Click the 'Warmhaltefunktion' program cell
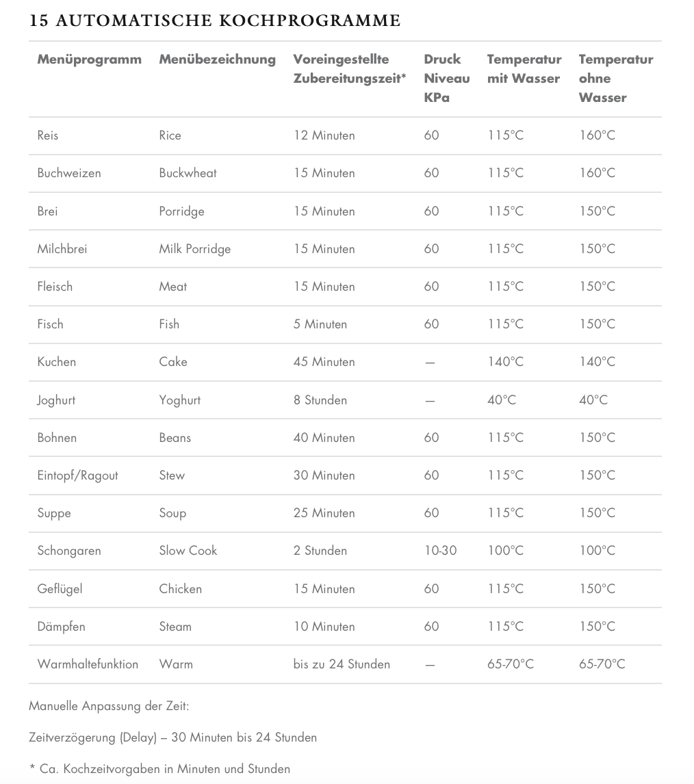 click(x=88, y=664)
